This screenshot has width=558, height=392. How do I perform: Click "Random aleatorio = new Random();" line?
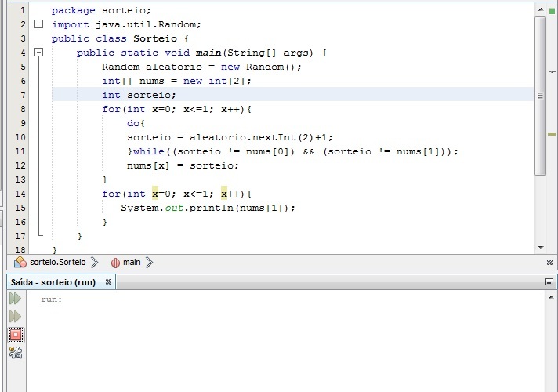click(201, 67)
